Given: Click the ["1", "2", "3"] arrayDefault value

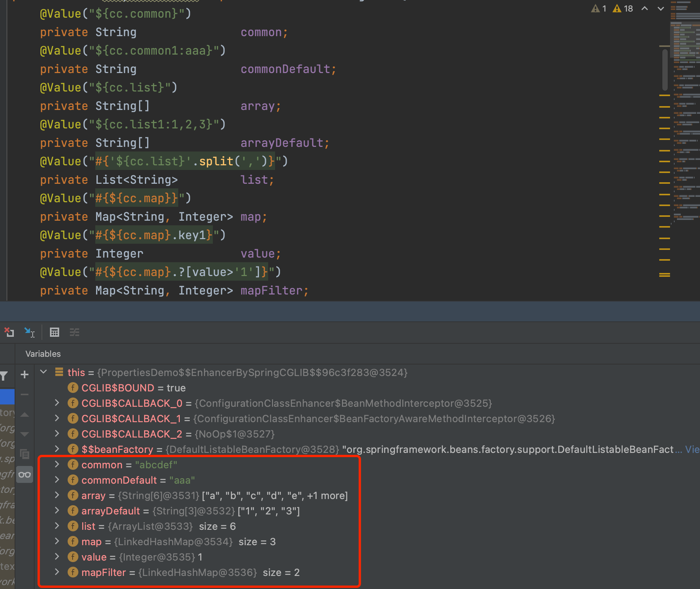Looking at the screenshot, I should (269, 511).
